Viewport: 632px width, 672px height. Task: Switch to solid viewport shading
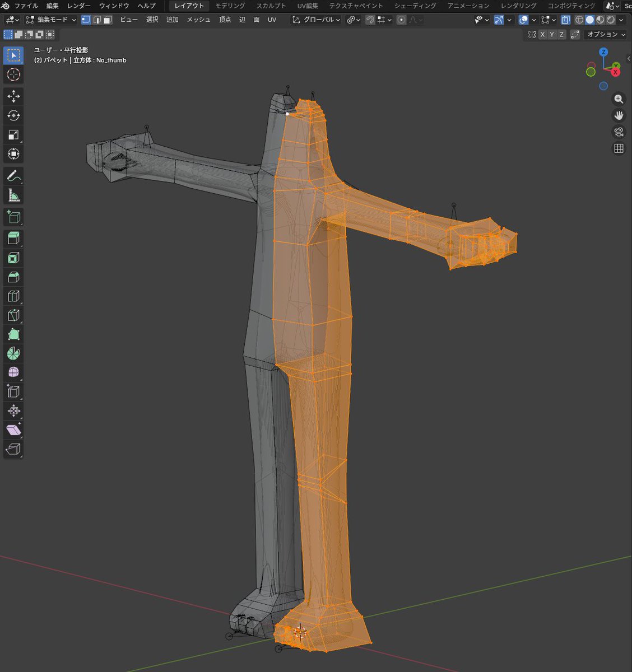pyautogui.click(x=590, y=20)
